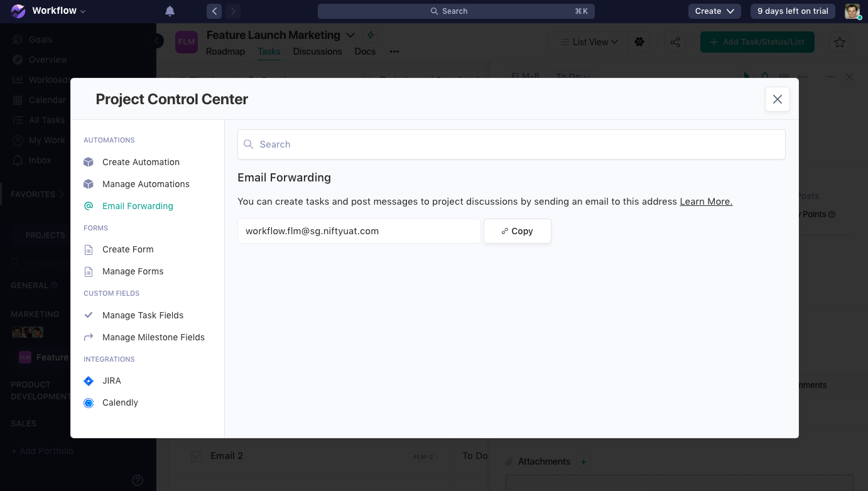Collapse the left sidebar arrow

[x=158, y=41]
